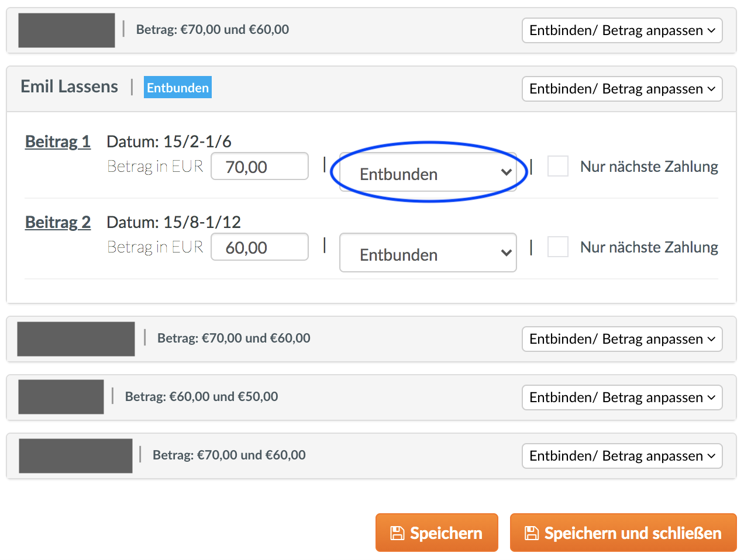Click the blue Entbunden status badge
Image resolution: width=744 pixels, height=560 pixels.
[177, 88]
